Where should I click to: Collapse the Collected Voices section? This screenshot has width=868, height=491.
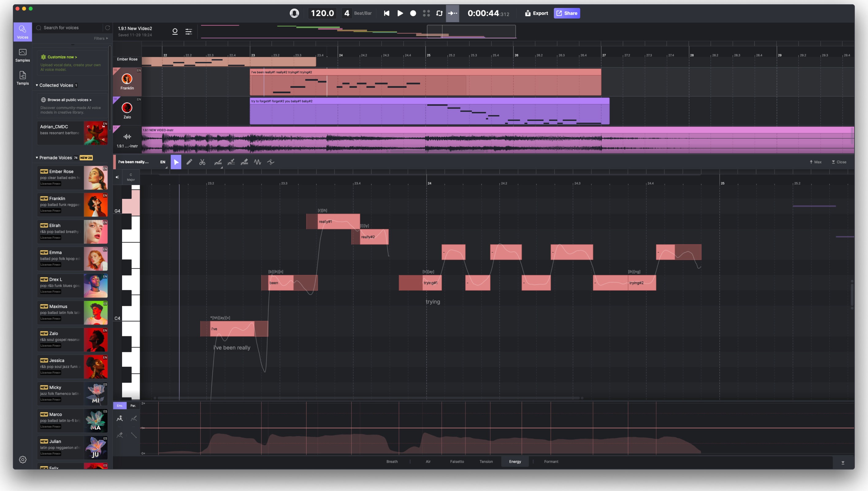[37, 85]
